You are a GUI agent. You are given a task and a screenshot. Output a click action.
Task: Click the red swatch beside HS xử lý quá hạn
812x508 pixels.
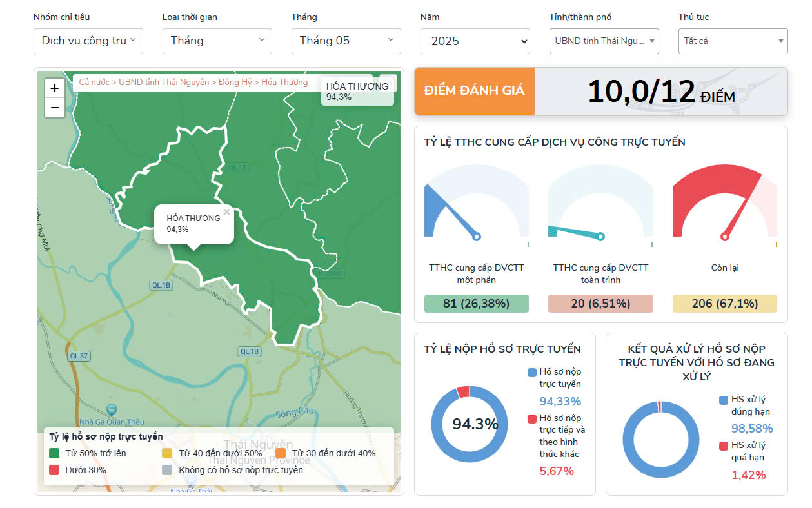[x=724, y=446]
